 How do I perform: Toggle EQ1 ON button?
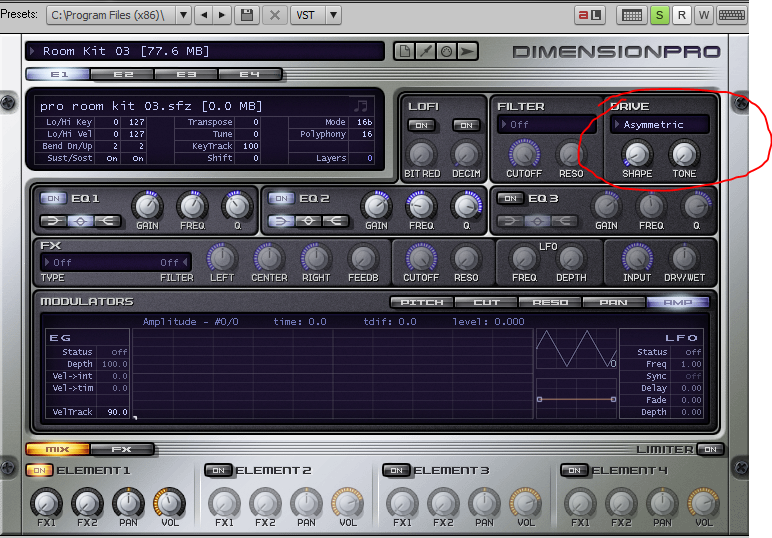pyautogui.click(x=53, y=198)
